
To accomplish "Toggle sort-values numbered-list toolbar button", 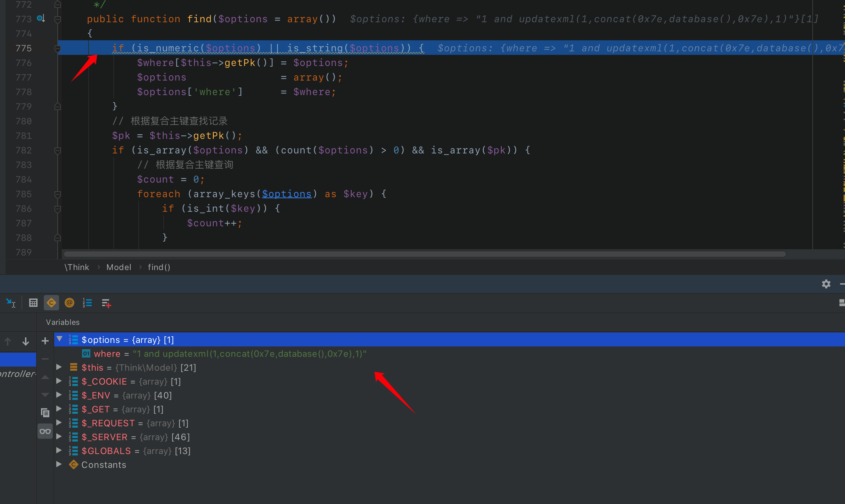I will point(87,303).
